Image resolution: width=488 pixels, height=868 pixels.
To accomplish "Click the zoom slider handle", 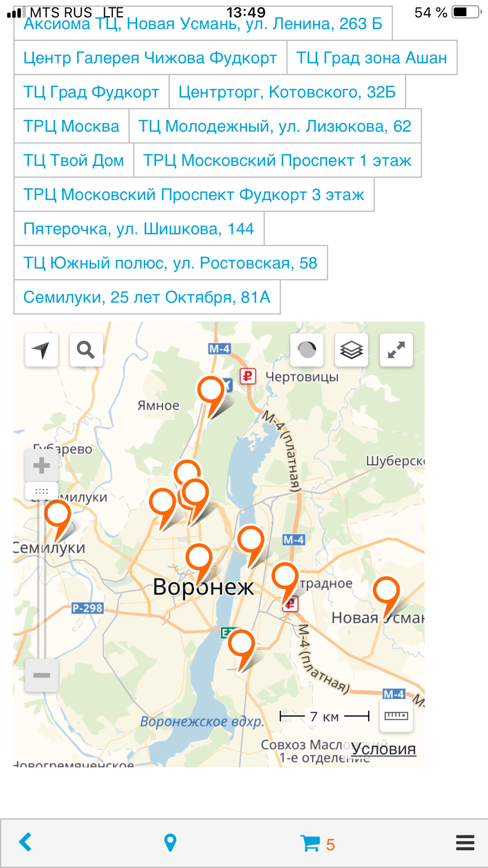I will coord(41,491).
